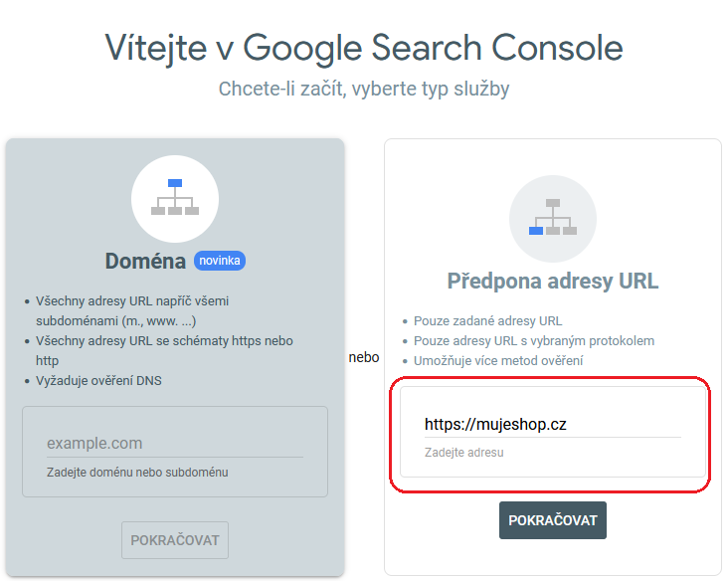This screenshot has width=728, height=581.
Task: Click the "Zadejte doménu nebo subdoménu" hint
Action: tap(137, 472)
